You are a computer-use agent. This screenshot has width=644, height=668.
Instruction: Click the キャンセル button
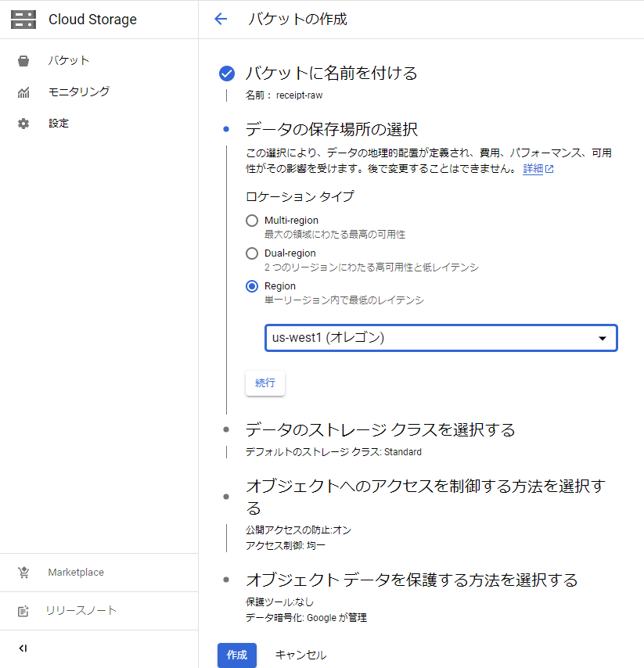pos(300,655)
